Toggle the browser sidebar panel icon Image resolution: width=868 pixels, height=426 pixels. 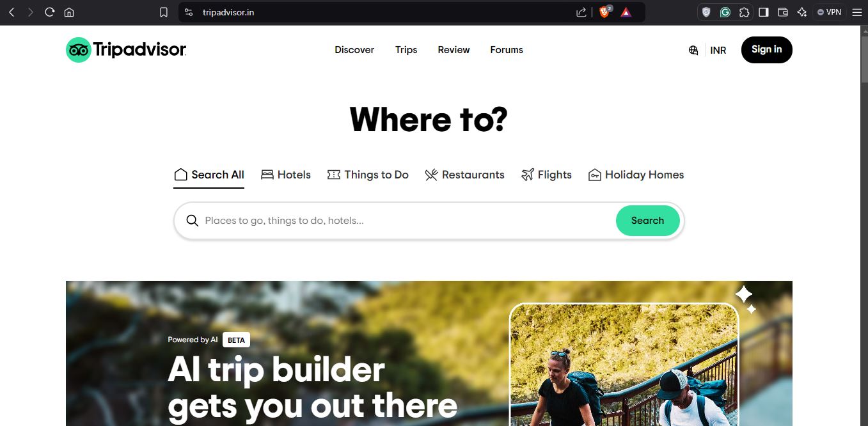coord(763,12)
